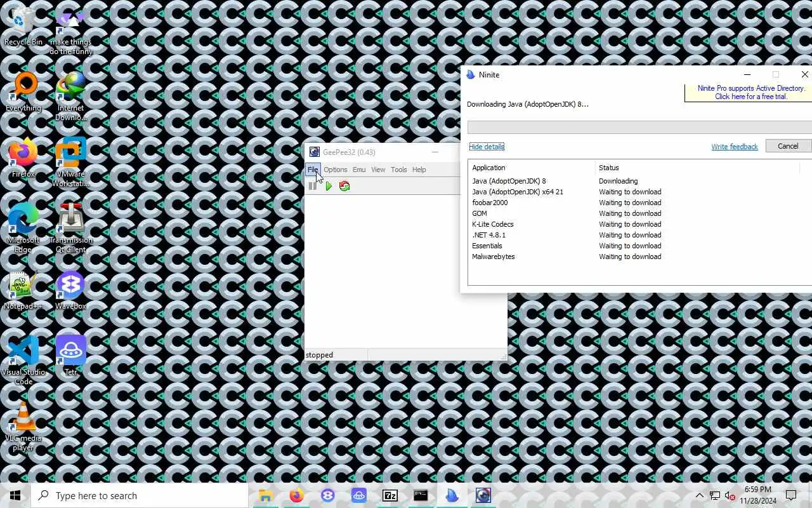This screenshot has height=508, width=812.
Task: Click the pause button in GeePee32 toolbar
Action: (313, 186)
